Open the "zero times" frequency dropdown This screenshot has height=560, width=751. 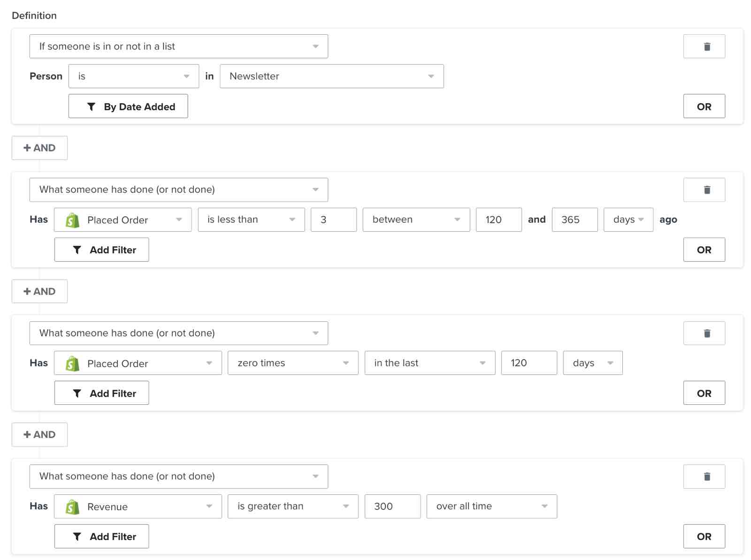pyautogui.click(x=292, y=363)
